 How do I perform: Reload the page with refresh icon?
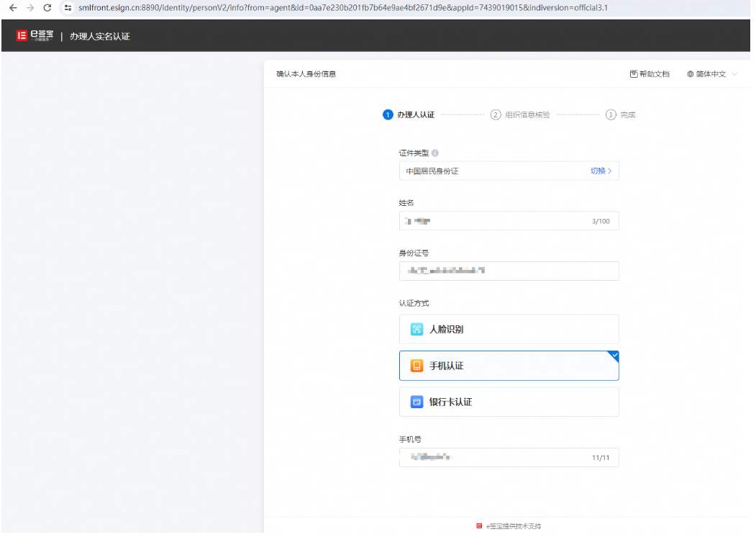click(47, 8)
